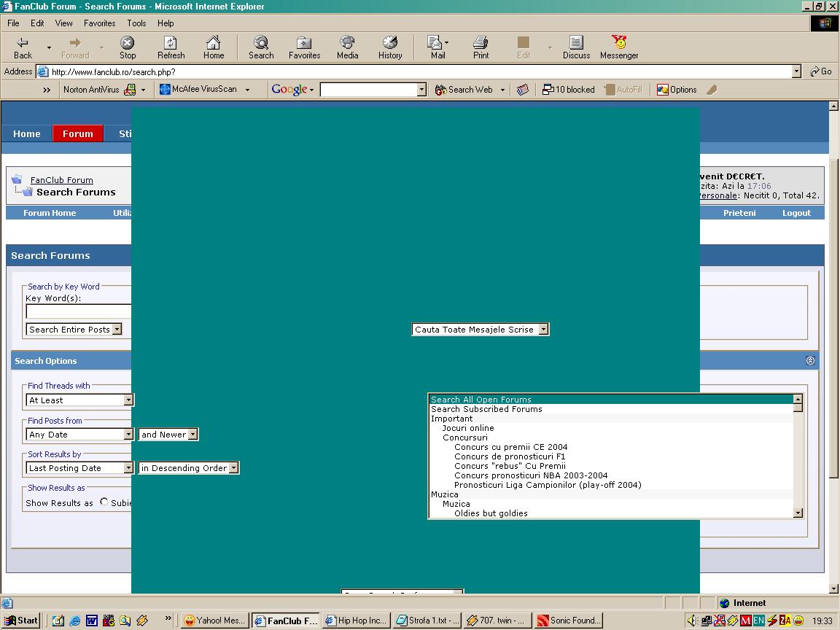Click the volume icon in system tray
The height and width of the screenshot is (630, 840).
(x=692, y=621)
